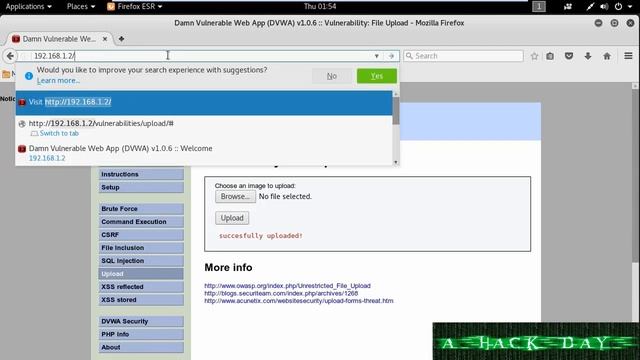
Task: Close the Damn Vulnerable Web App tab
Action: 105,39
